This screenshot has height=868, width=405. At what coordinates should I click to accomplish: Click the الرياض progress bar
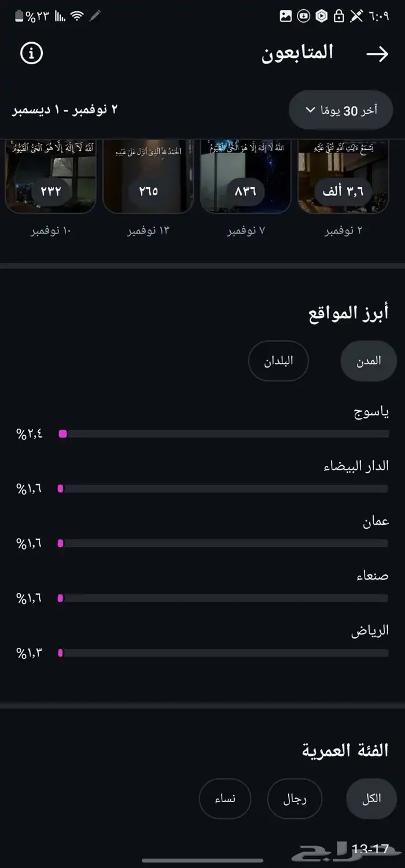pyautogui.click(x=224, y=653)
